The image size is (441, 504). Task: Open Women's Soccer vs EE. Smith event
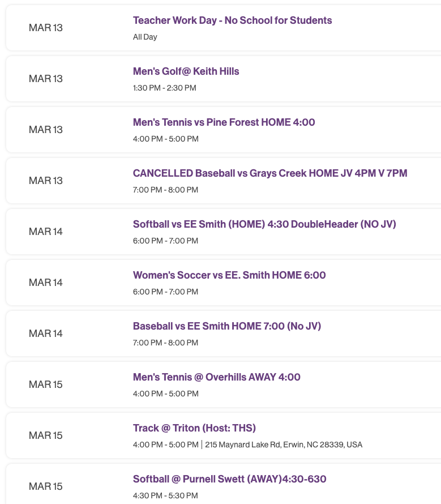(229, 275)
